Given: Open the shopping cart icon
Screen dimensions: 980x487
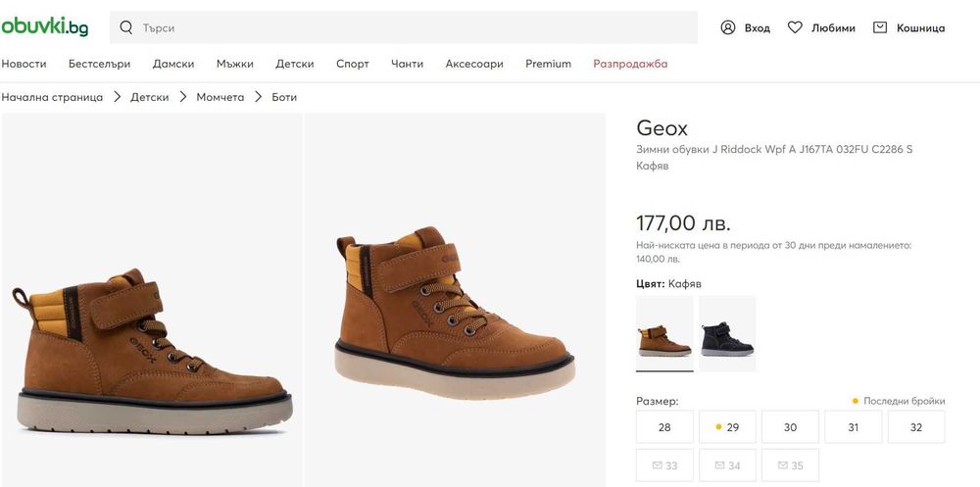Looking at the screenshot, I should coord(880,27).
